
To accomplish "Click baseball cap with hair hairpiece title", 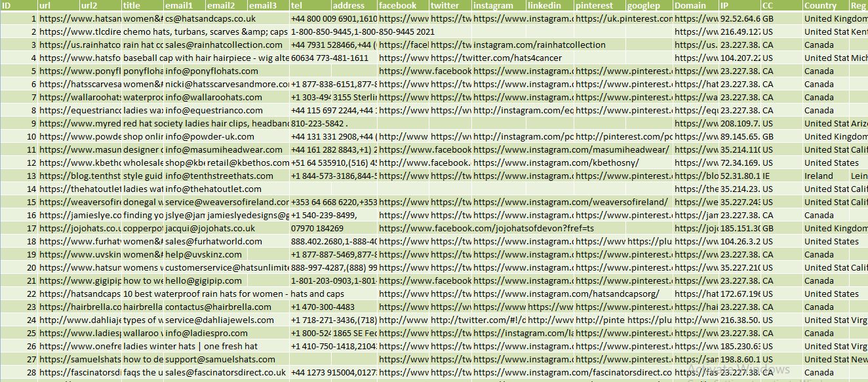I will point(206,58).
